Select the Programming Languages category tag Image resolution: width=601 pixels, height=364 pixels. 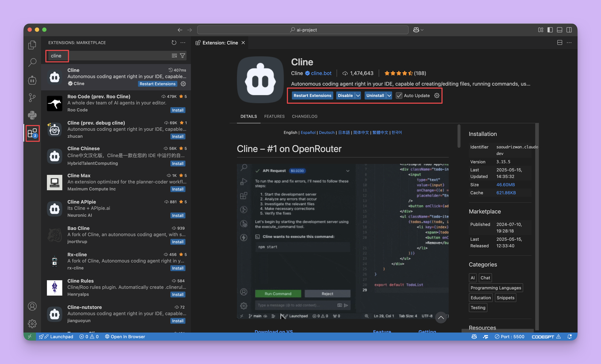coord(496,288)
